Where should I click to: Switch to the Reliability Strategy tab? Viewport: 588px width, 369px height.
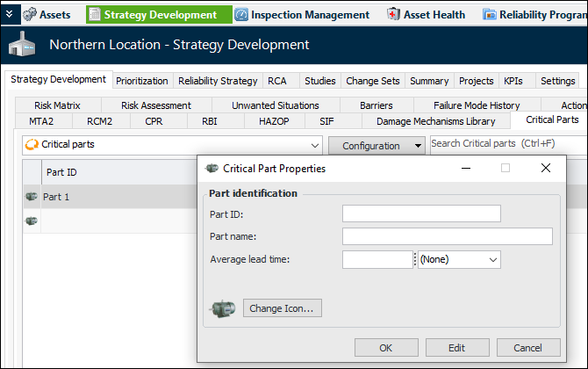[x=218, y=81]
